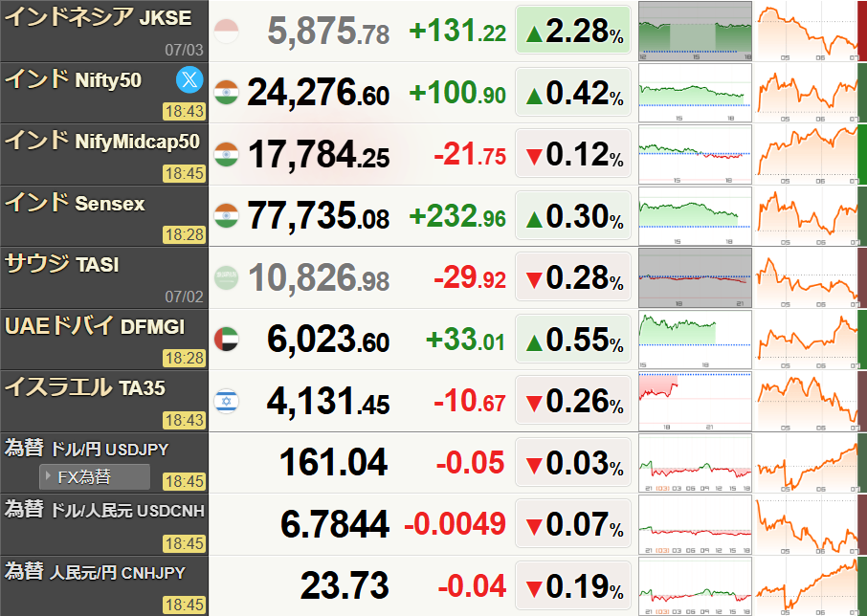Click the ▼0.19% change badge for CNHJPY

[x=573, y=585]
